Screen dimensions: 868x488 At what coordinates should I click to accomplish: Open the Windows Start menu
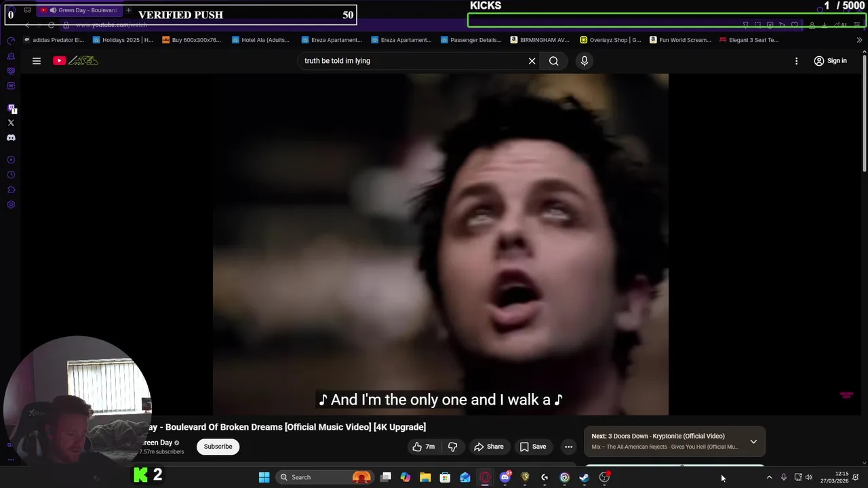[x=264, y=477]
